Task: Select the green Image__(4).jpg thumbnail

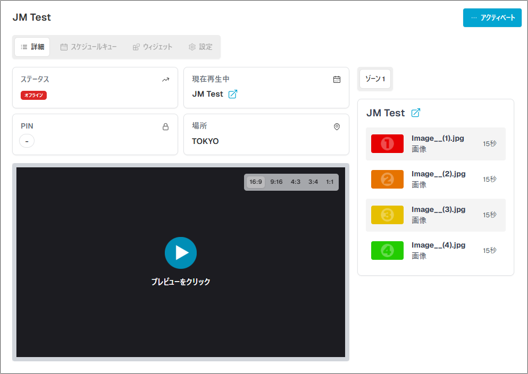Action: click(x=387, y=250)
